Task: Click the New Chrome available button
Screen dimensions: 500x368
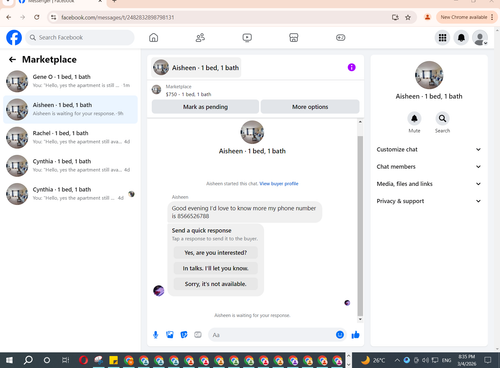Action: click(467, 17)
